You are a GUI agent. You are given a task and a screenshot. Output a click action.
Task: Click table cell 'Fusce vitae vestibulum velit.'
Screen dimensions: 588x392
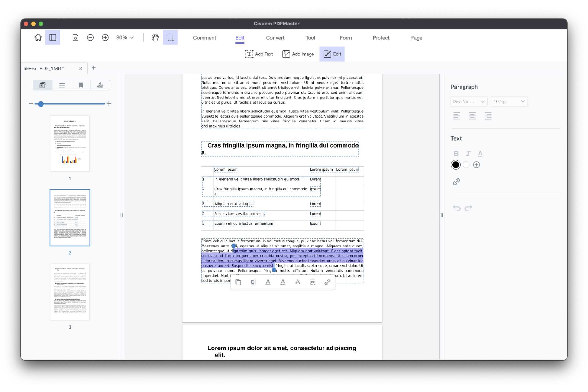coord(239,213)
